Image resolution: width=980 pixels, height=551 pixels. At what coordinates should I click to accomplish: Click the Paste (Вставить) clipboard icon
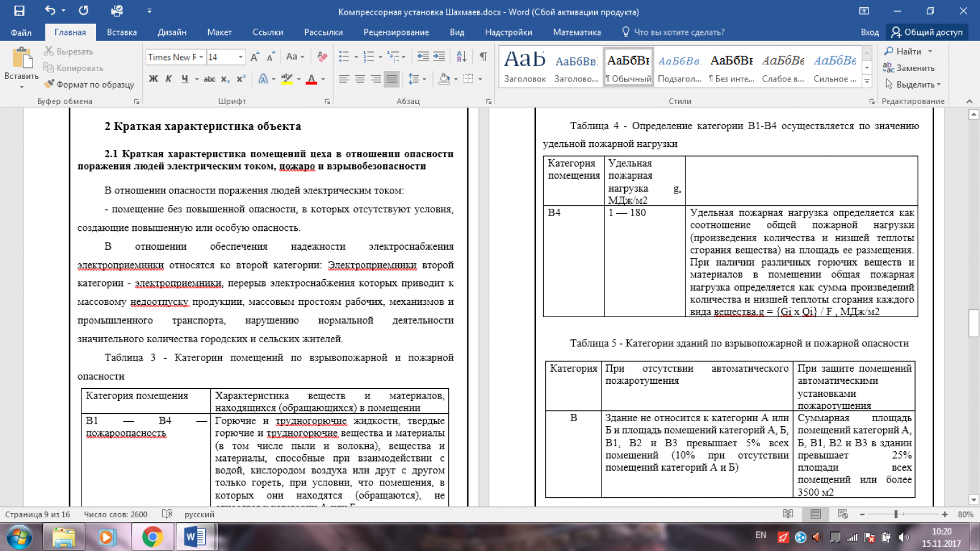tap(21, 59)
